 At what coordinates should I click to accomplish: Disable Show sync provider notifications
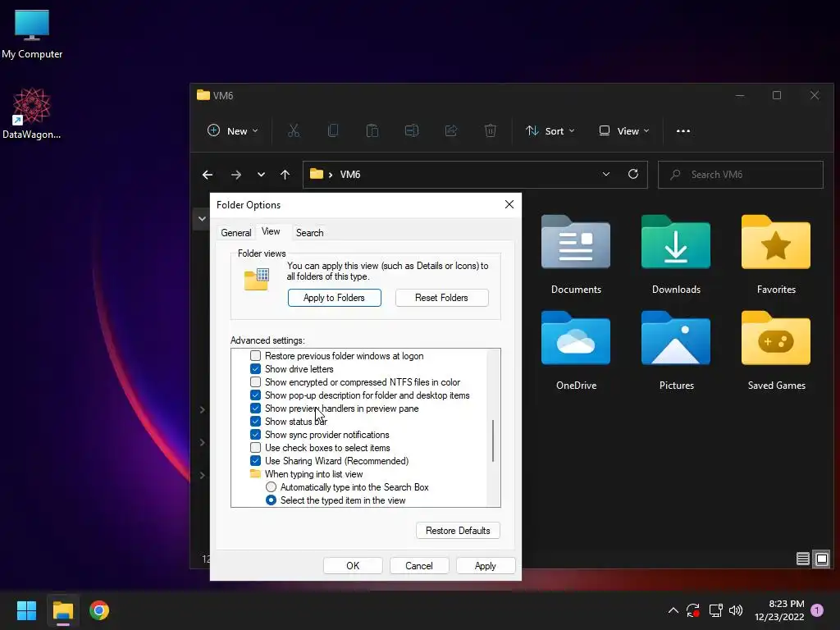tap(256, 435)
